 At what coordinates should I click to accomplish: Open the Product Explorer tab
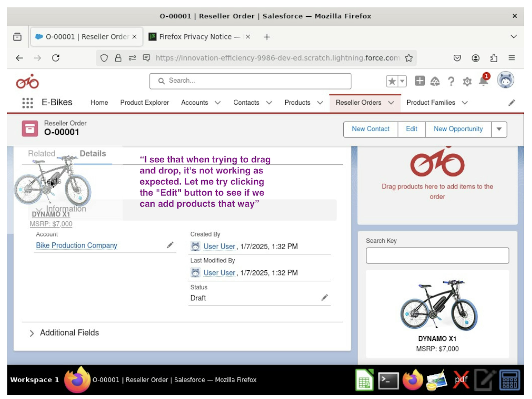point(144,103)
